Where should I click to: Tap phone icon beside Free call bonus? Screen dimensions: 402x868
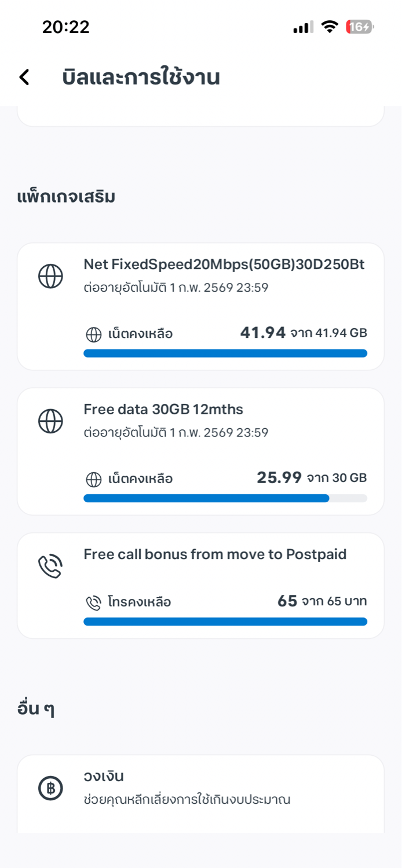coord(50,567)
